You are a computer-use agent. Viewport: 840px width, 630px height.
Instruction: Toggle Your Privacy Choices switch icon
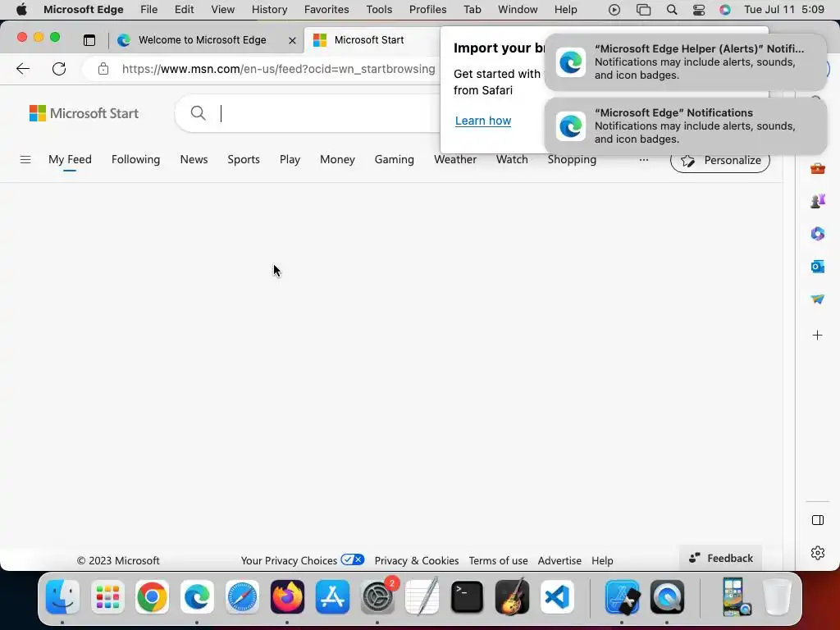pyautogui.click(x=353, y=559)
